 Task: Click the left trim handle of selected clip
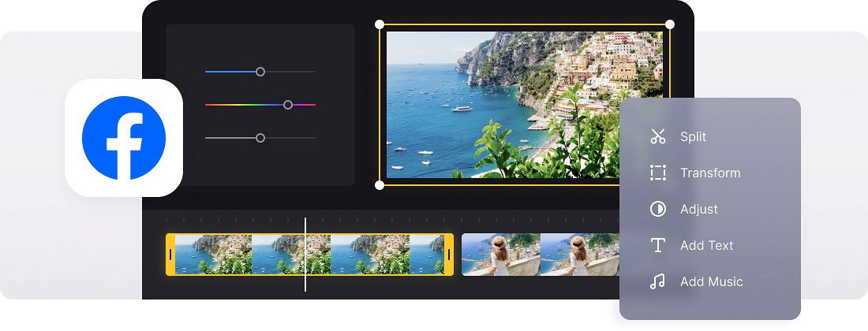(170, 255)
